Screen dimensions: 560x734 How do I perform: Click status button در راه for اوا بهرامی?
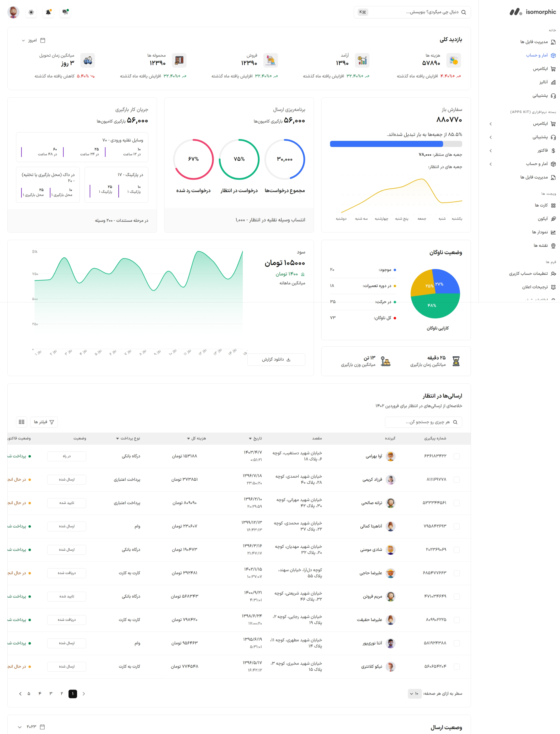click(67, 456)
